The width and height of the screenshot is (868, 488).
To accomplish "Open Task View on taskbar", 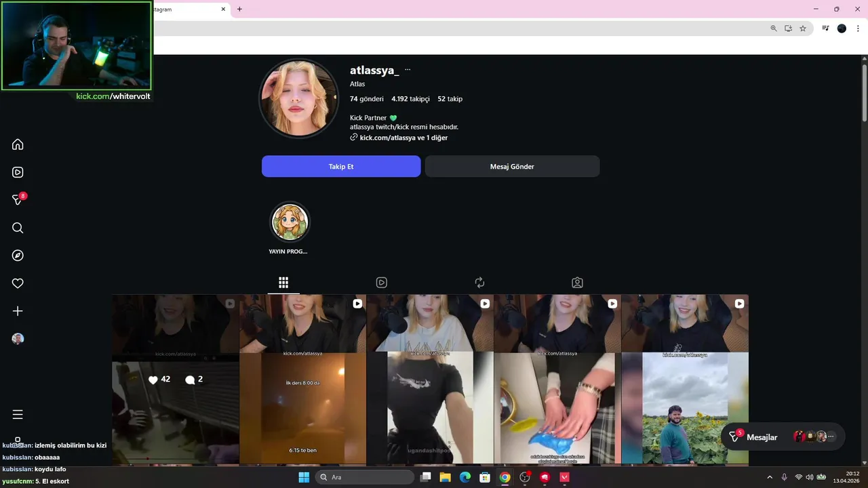I will (x=426, y=477).
